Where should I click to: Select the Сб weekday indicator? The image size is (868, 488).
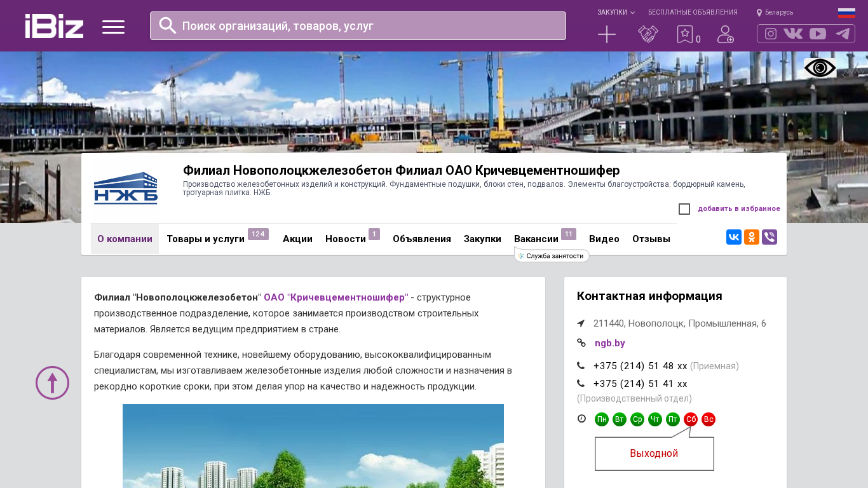[691, 419]
